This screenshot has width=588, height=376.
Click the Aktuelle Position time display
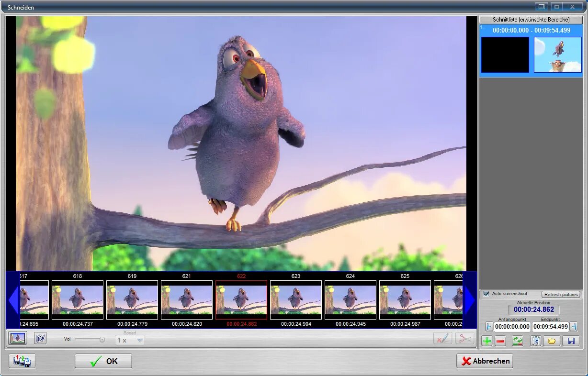[533, 310]
